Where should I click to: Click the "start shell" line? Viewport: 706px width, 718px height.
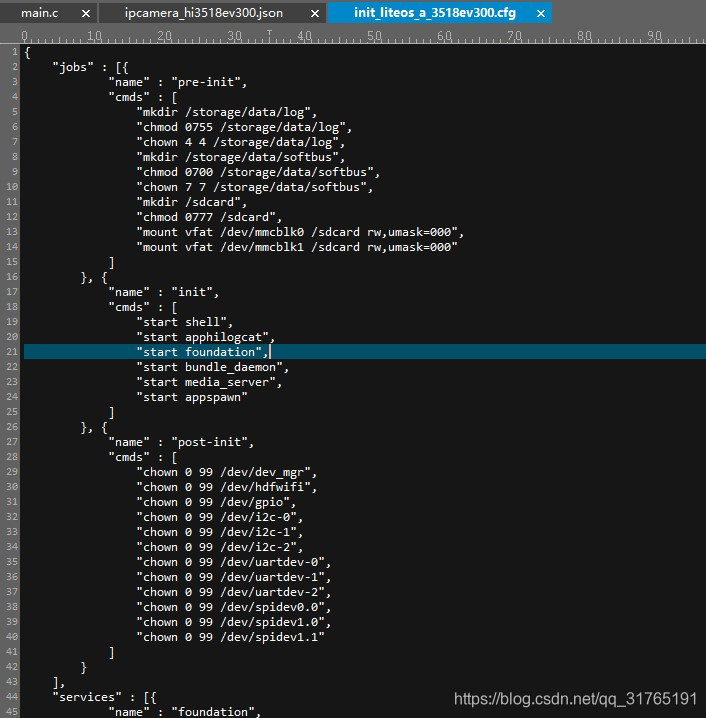[x=185, y=322]
